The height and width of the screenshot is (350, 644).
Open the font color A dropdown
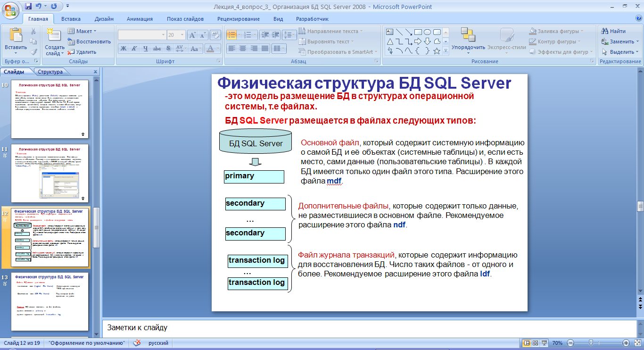coord(218,48)
